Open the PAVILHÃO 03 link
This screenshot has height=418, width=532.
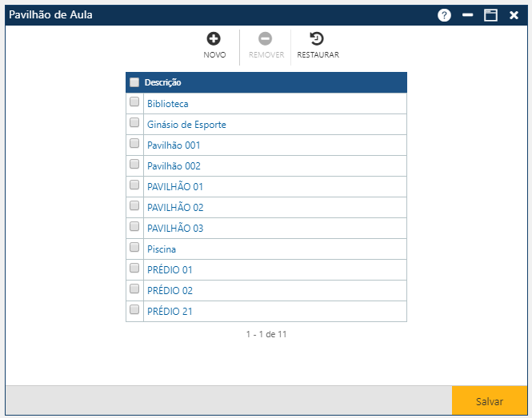pyautogui.click(x=175, y=229)
